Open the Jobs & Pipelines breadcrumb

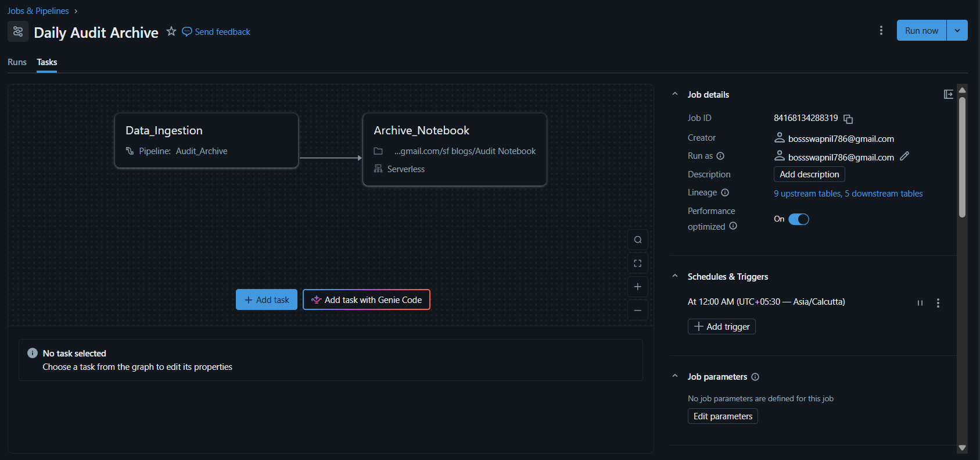(38, 10)
